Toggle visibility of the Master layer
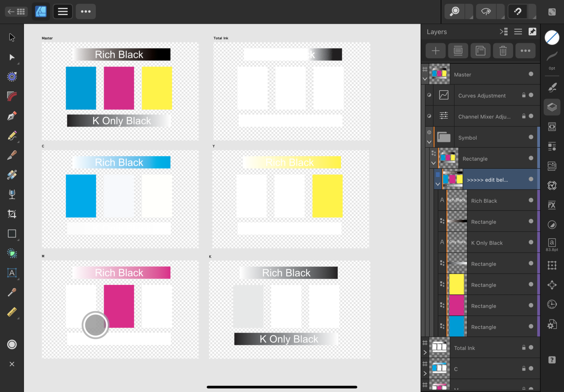Viewport: 564px width, 392px height. coord(531,74)
